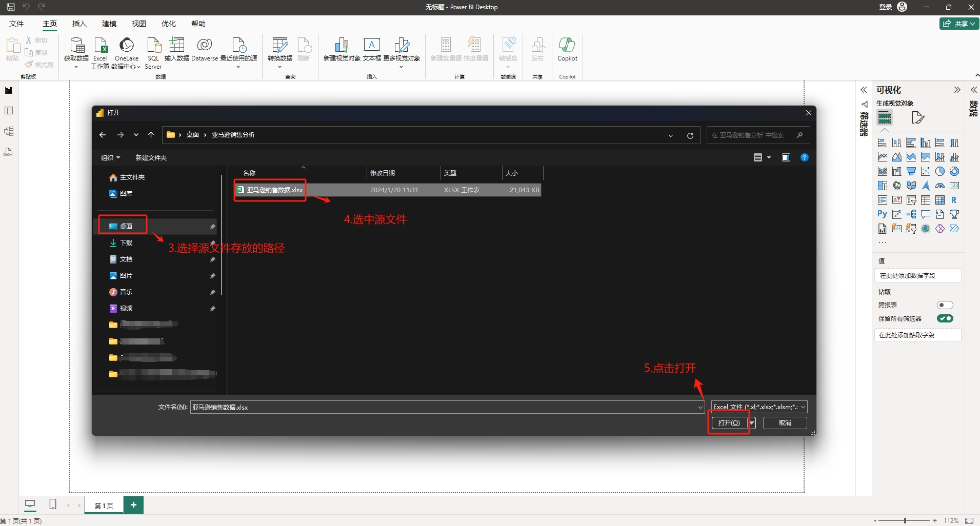
Task: Toggle the 跨报表 switch
Action: (945, 305)
